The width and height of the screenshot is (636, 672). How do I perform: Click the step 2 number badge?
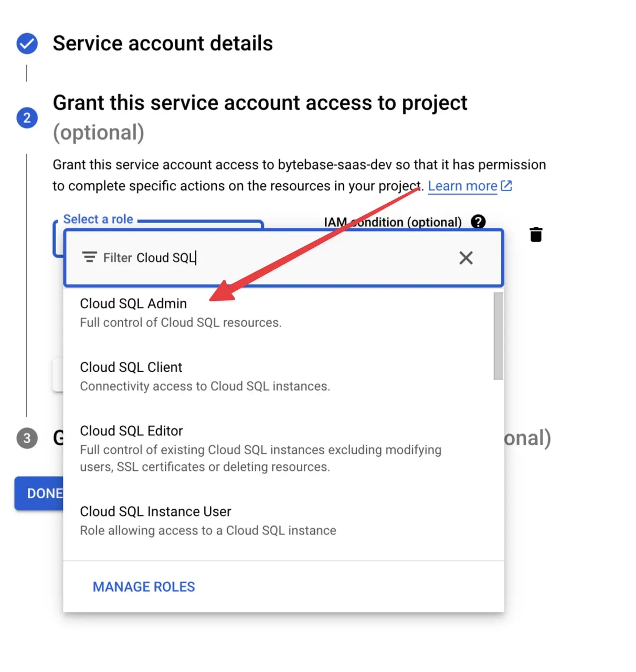coord(27,118)
